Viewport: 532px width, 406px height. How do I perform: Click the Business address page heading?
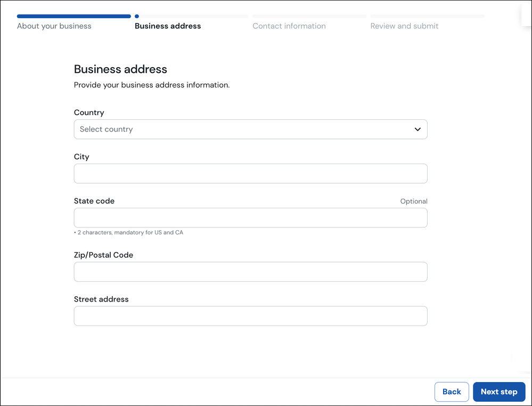120,69
